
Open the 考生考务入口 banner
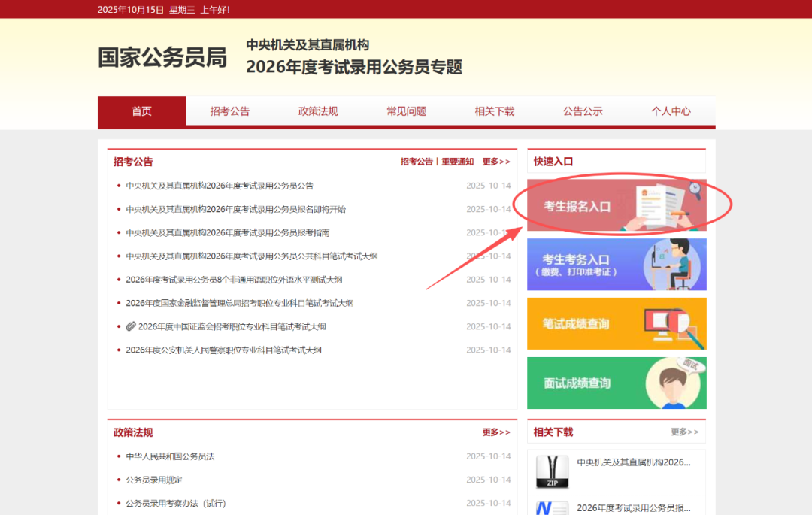pos(617,265)
